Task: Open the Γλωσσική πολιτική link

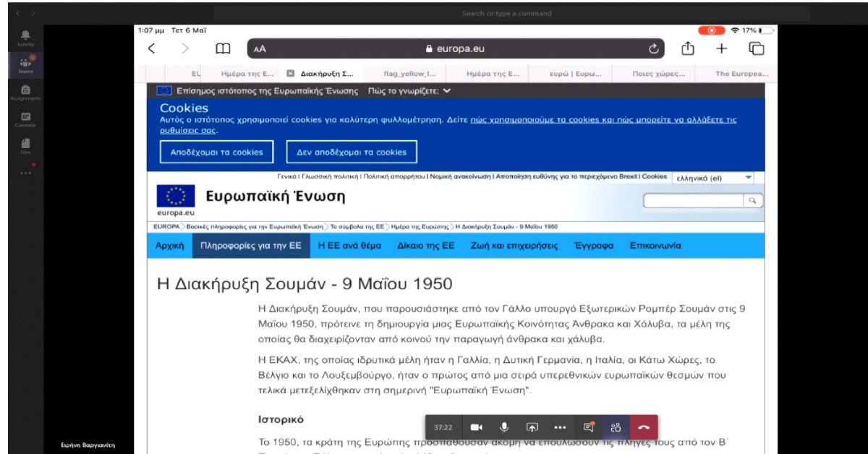Action: [328, 176]
